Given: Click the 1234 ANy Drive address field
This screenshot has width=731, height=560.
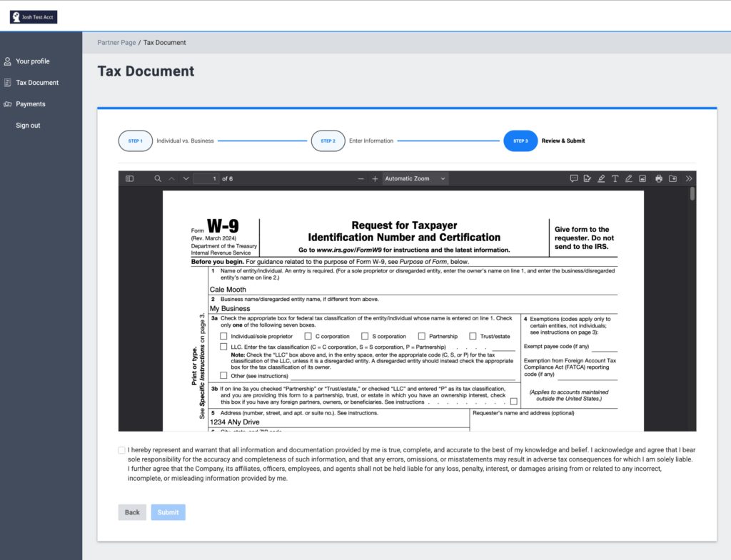Looking at the screenshot, I should click(339, 422).
